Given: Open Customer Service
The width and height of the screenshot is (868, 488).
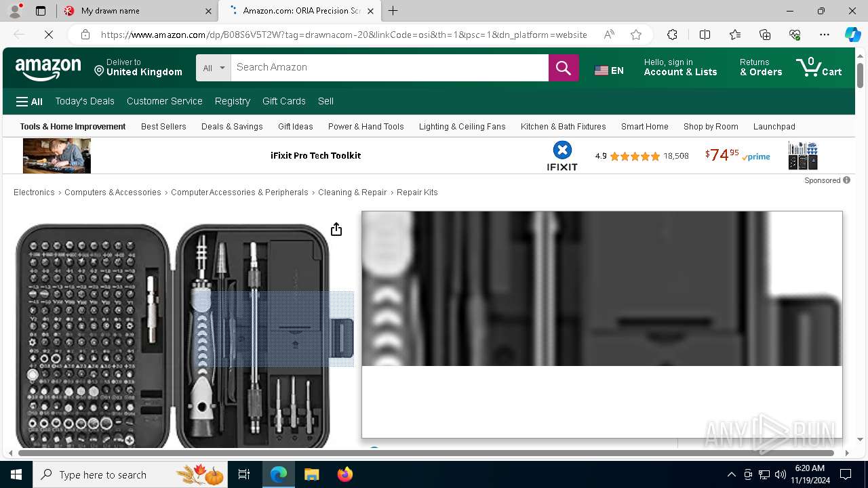Looking at the screenshot, I should pyautogui.click(x=164, y=101).
